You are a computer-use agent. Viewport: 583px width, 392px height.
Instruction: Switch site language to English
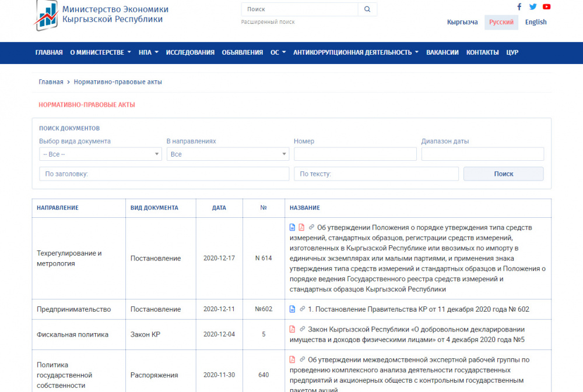535,22
